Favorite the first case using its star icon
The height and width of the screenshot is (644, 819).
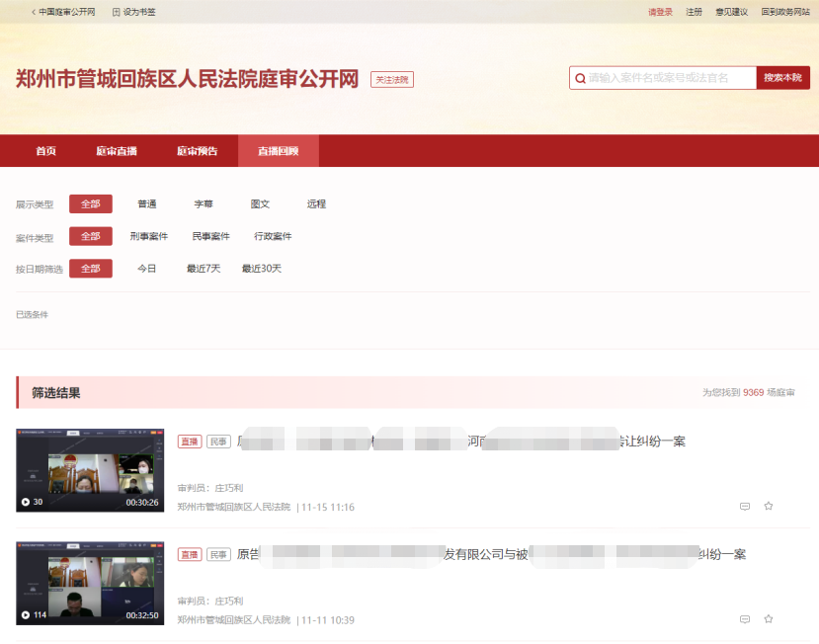tap(769, 506)
